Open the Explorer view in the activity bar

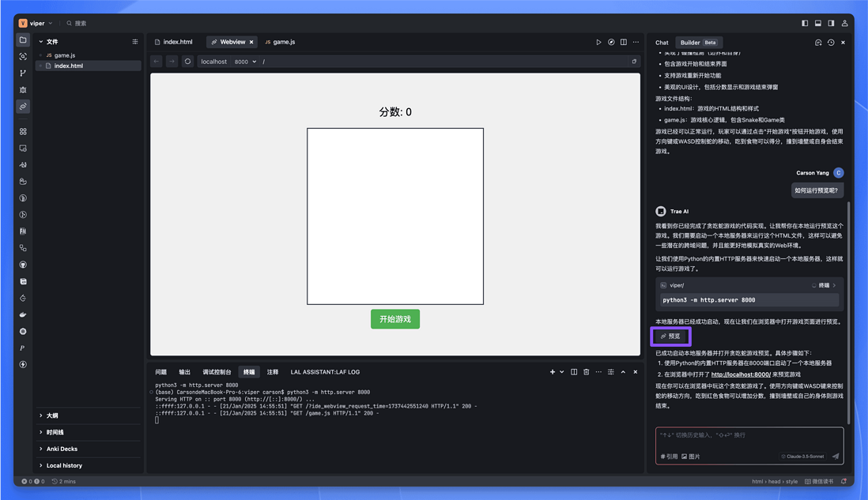click(x=23, y=39)
